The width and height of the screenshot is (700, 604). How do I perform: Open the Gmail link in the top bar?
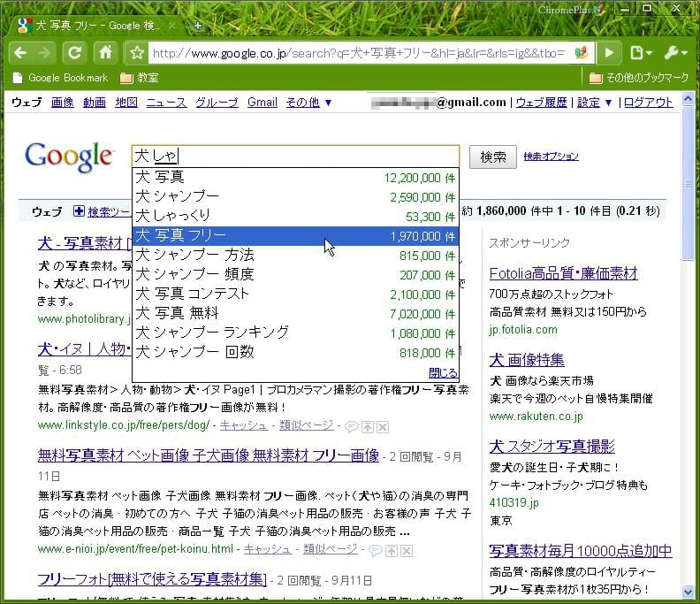click(262, 103)
